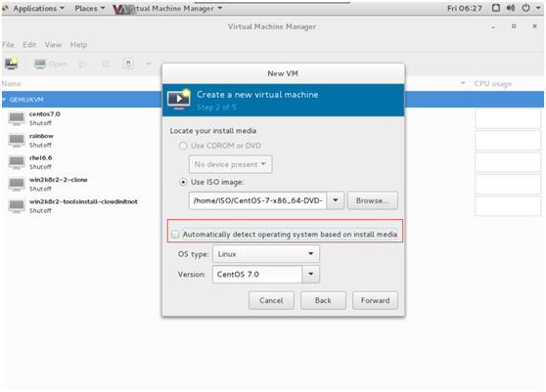546x392 pixels.
Task: Click the Cancel button
Action: pyautogui.click(x=271, y=300)
